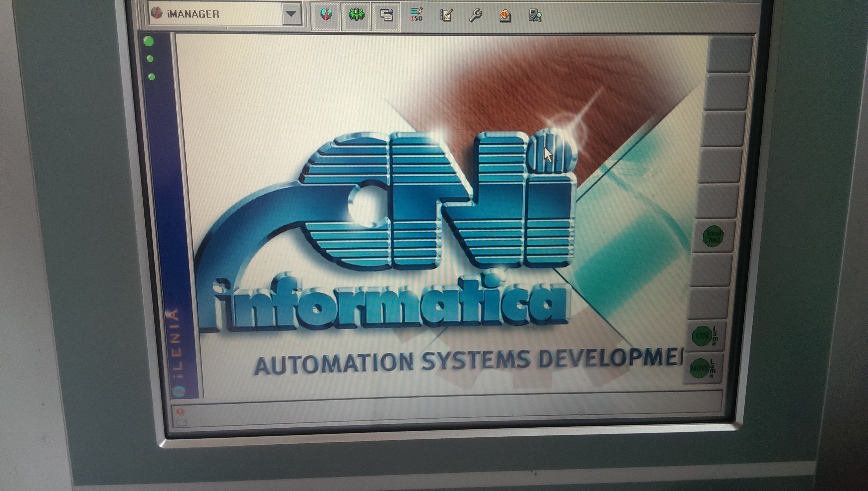Viewport: 868px width, 491px height.
Task: Click the overlapping windows toolbar icon
Action: tap(386, 15)
